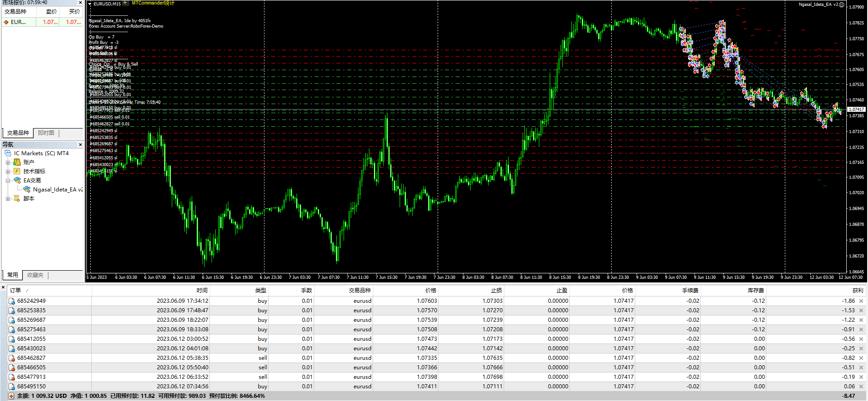Click the sell order icon for ticket 685462827

[x=12, y=358]
